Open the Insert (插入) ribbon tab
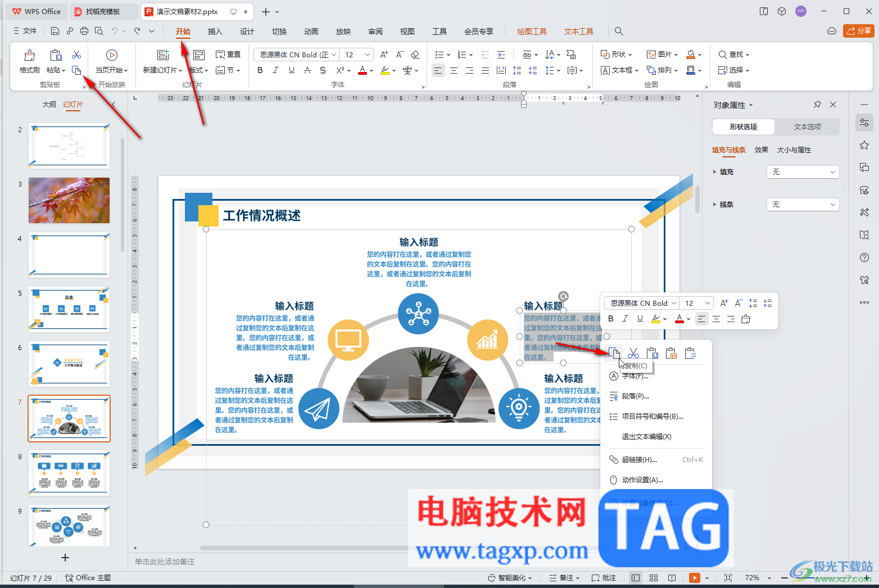Image resolution: width=879 pixels, height=588 pixels. (x=215, y=31)
